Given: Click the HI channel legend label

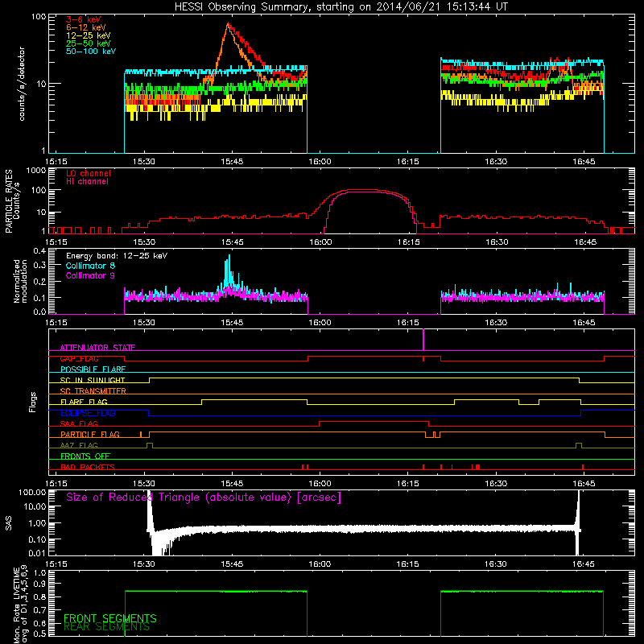Looking at the screenshot, I should [87, 182].
